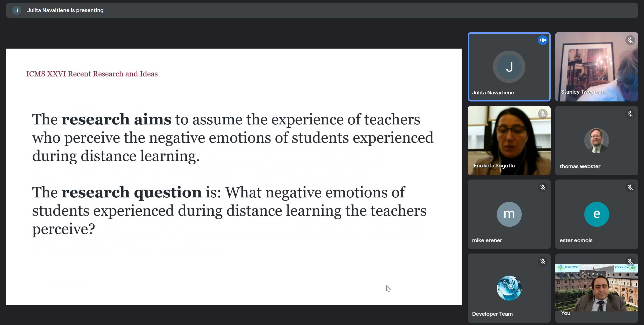
Task: Click mike erener's muted microphone icon
Action: (x=543, y=188)
